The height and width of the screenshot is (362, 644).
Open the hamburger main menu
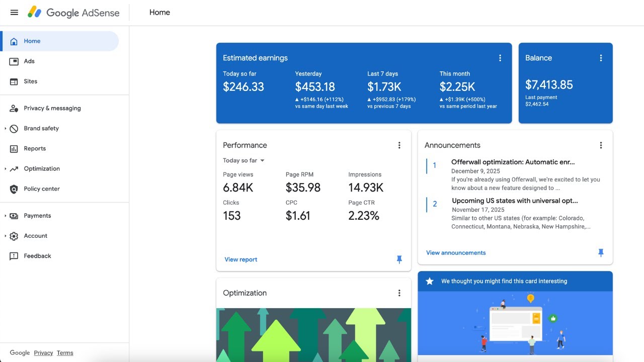point(14,13)
